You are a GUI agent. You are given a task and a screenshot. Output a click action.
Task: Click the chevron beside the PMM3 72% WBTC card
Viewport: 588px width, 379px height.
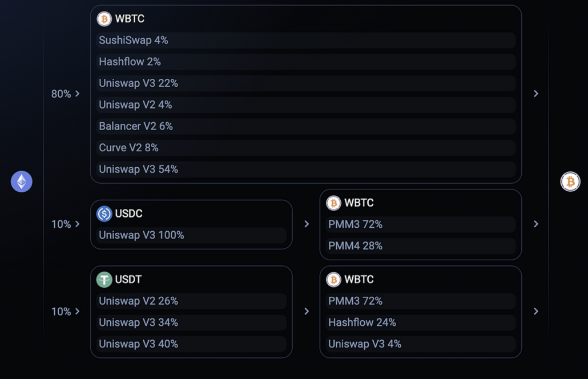535,224
